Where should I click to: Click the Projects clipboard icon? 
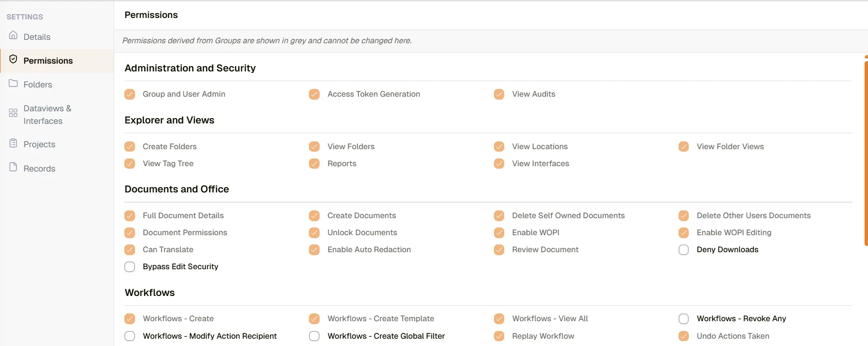(13, 143)
